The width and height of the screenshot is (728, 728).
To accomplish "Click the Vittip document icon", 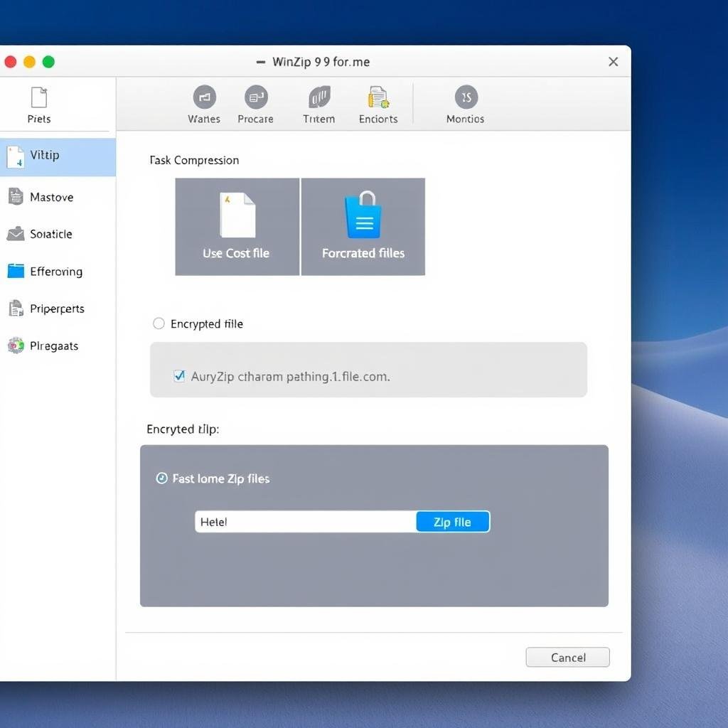I will pyautogui.click(x=16, y=157).
